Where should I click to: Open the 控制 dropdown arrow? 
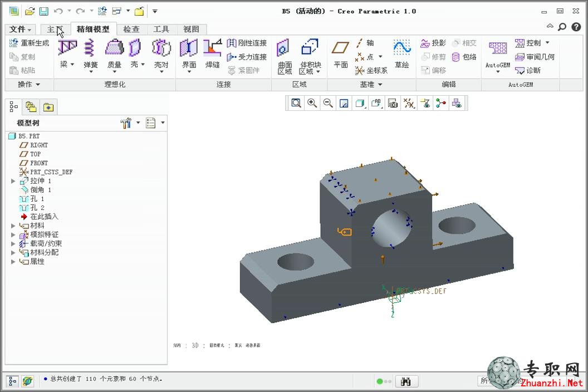click(547, 43)
